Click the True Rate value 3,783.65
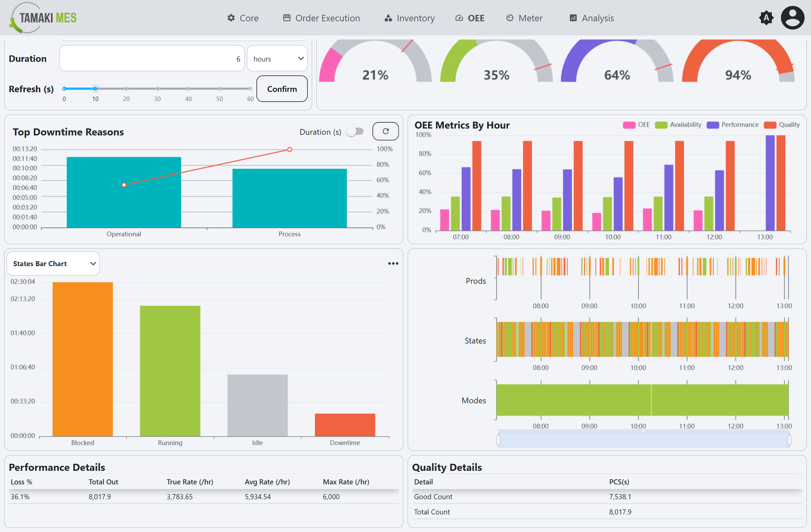This screenshot has height=532, width=811. (179, 497)
